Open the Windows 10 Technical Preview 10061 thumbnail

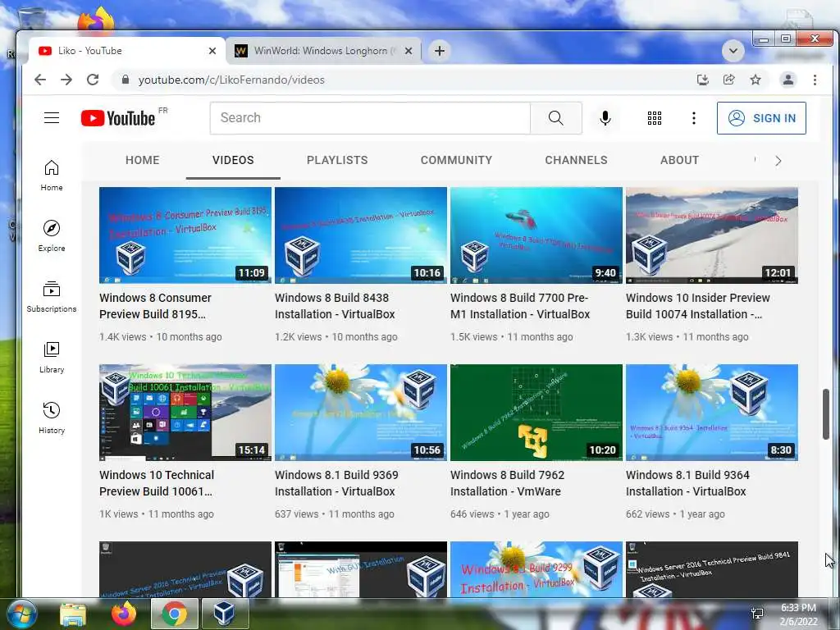tap(185, 413)
